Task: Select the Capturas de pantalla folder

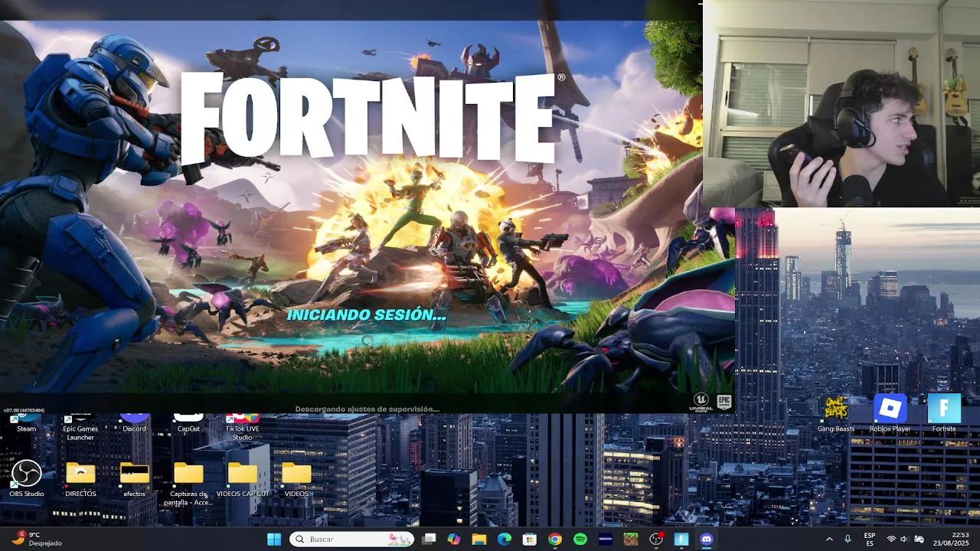Action: pyautogui.click(x=188, y=484)
